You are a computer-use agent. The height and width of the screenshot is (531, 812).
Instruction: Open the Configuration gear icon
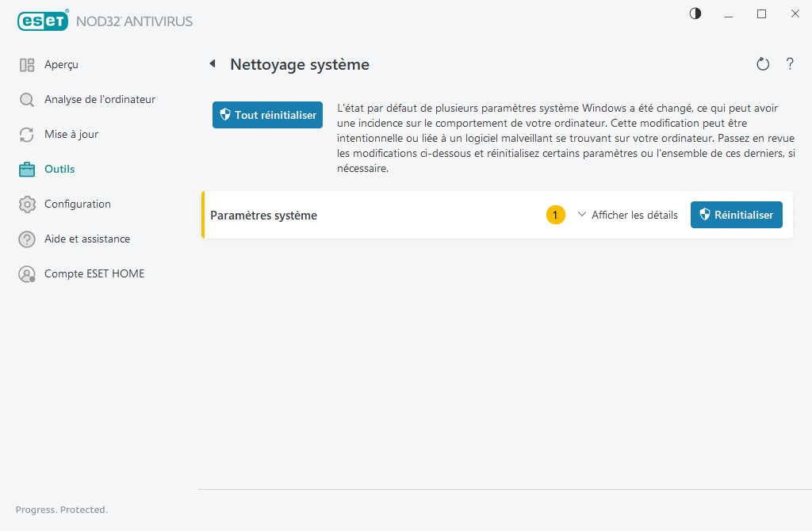[x=26, y=204]
